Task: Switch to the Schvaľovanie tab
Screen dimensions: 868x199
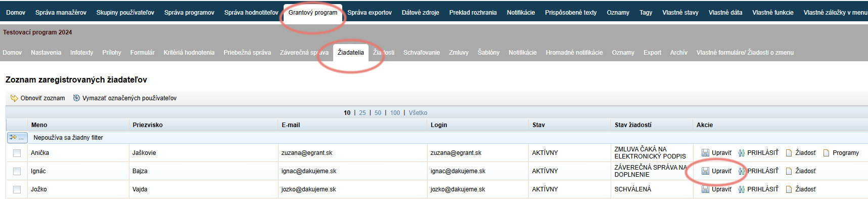Action: tap(422, 53)
